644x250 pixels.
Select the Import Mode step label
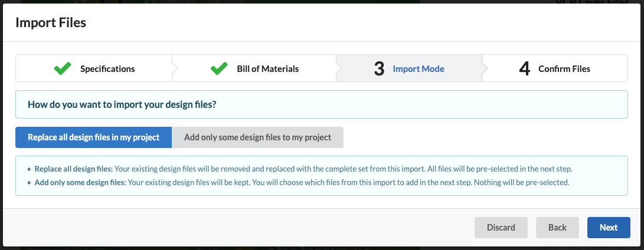point(419,69)
